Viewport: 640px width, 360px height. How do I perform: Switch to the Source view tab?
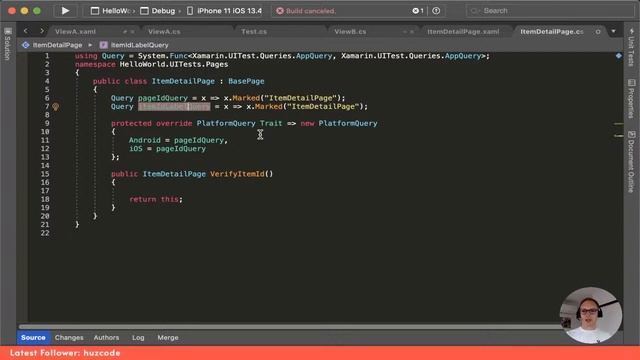point(33,338)
